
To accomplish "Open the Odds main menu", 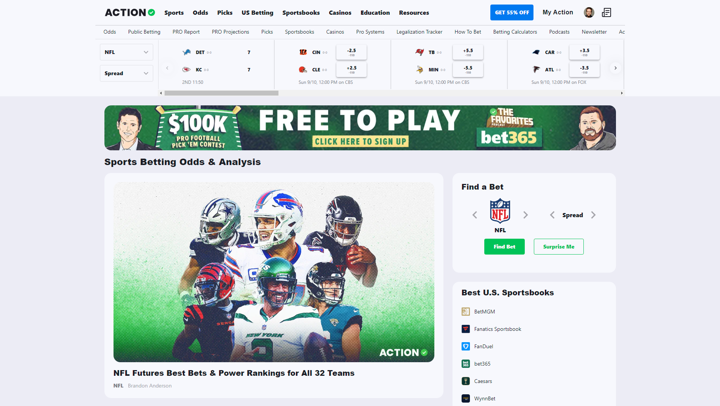I will (x=200, y=13).
